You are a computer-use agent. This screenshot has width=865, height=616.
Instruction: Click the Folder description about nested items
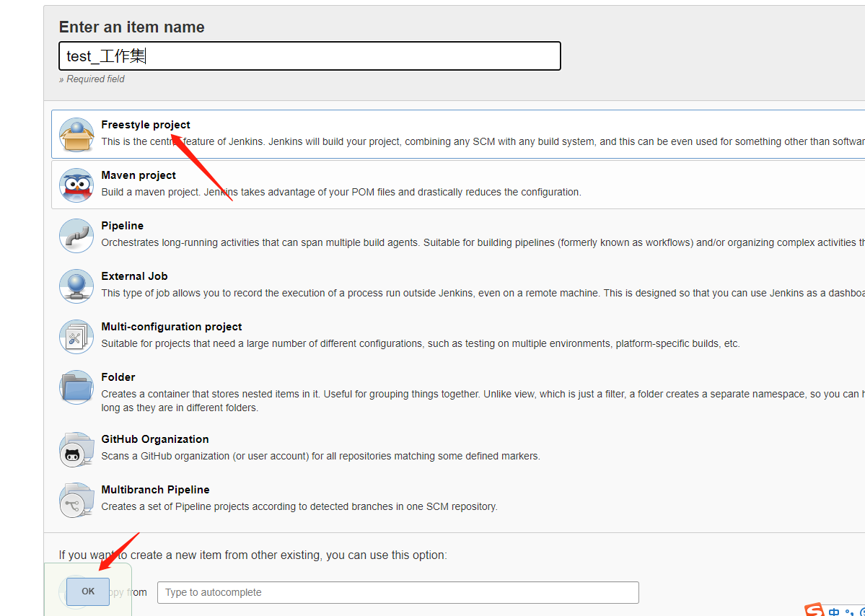[483, 401]
